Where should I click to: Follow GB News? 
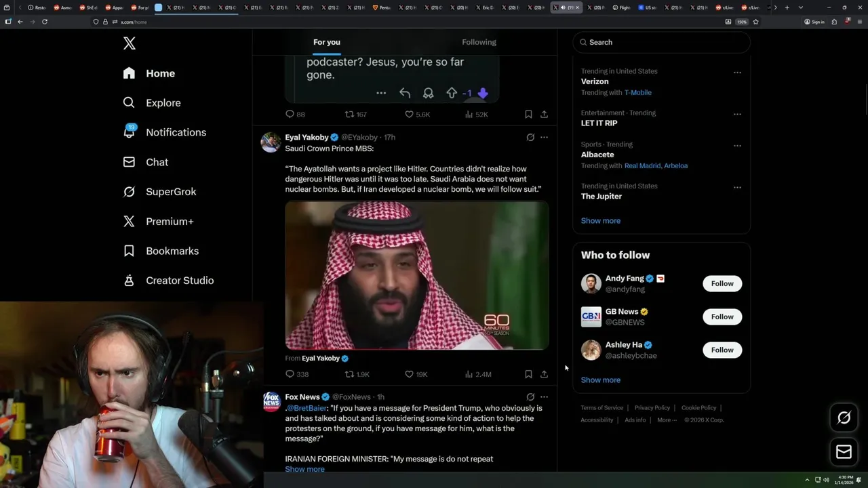[722, 317]
